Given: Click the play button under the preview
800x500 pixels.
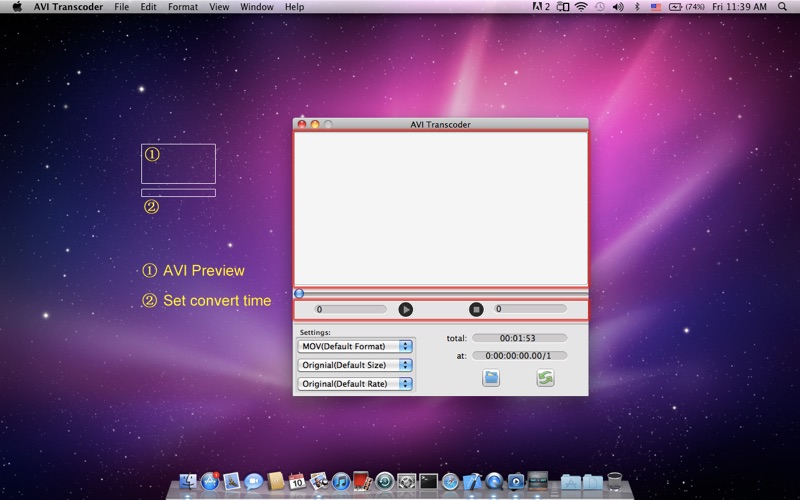Looking at the screenshot, I should point(406,310).
